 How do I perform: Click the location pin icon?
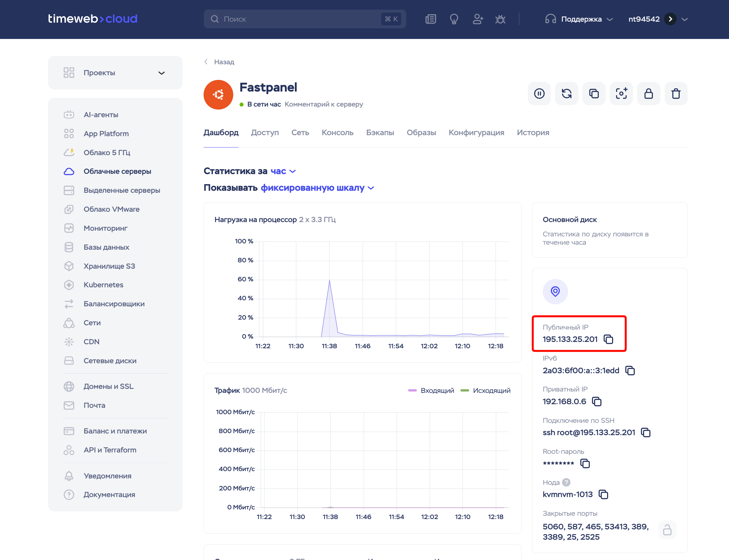click(555, 291)
